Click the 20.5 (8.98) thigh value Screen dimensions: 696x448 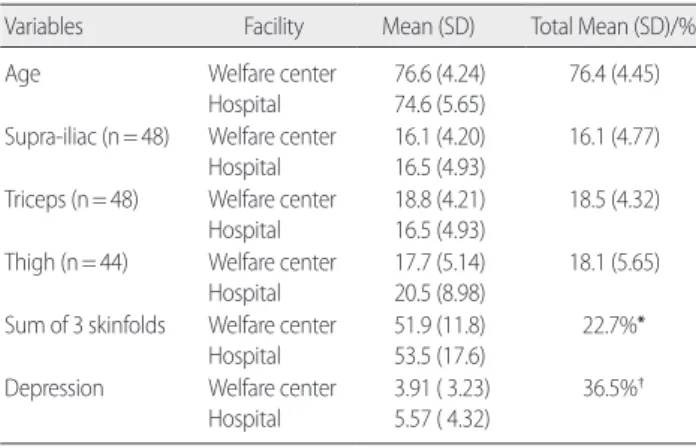pos(440,293)
